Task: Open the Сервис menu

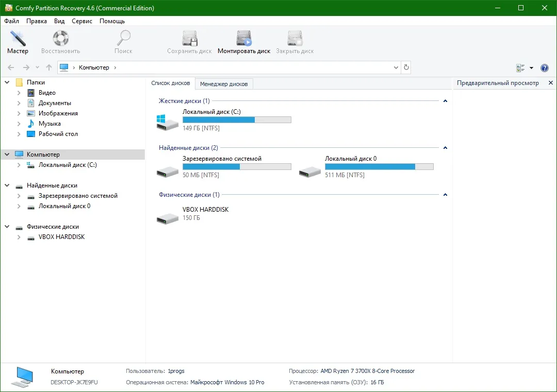Action: tap(82, 21)
